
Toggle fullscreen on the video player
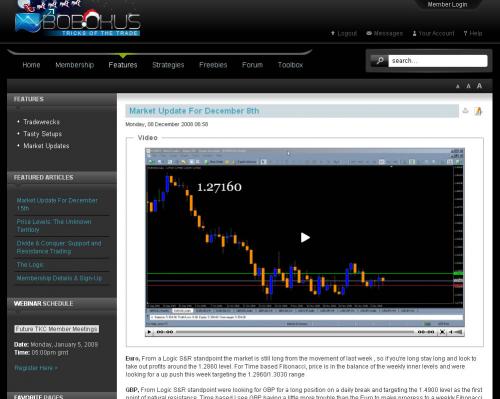[x=442, y=332]
